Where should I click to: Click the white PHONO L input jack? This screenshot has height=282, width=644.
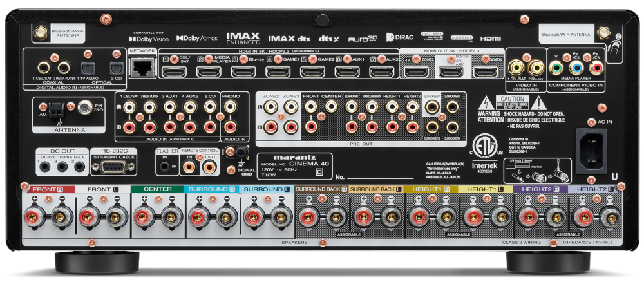230,108
